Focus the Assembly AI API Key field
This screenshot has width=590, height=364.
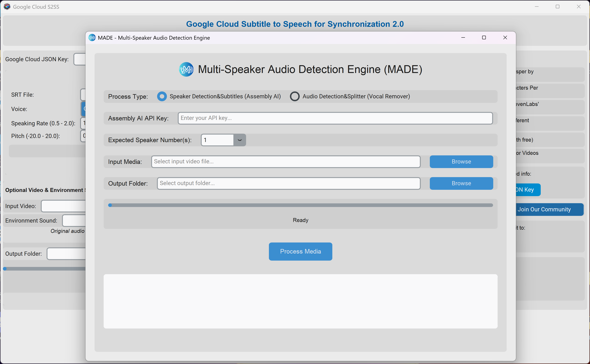tap(335, 118)
